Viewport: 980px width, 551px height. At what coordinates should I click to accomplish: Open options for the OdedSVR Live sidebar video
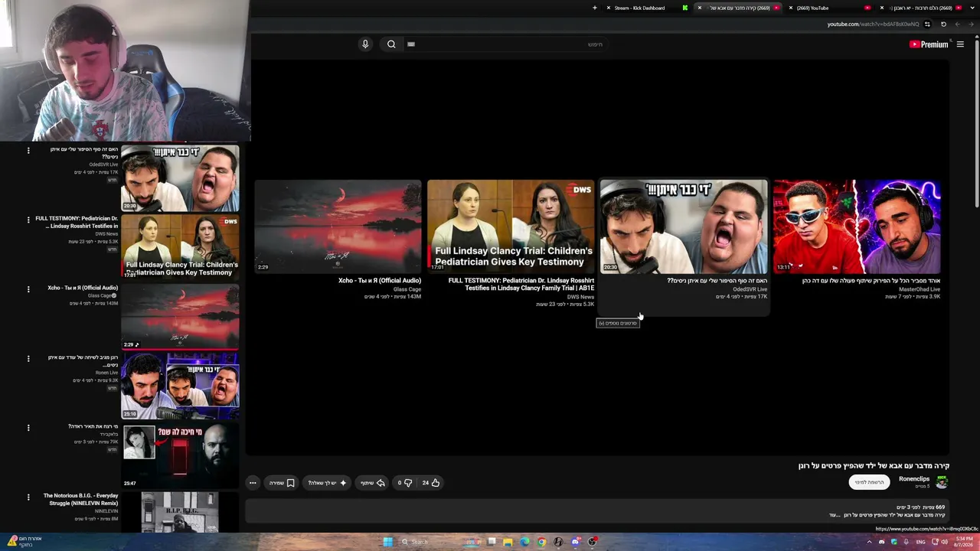[28, 150]
